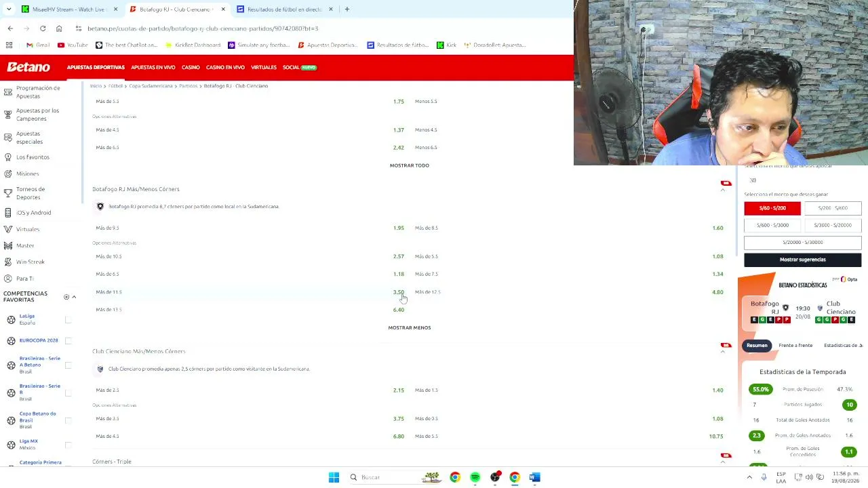This screenshot has width=868, height=488.
Task: Switch to Resumen statistics tab
Action: tap(757, 346)
